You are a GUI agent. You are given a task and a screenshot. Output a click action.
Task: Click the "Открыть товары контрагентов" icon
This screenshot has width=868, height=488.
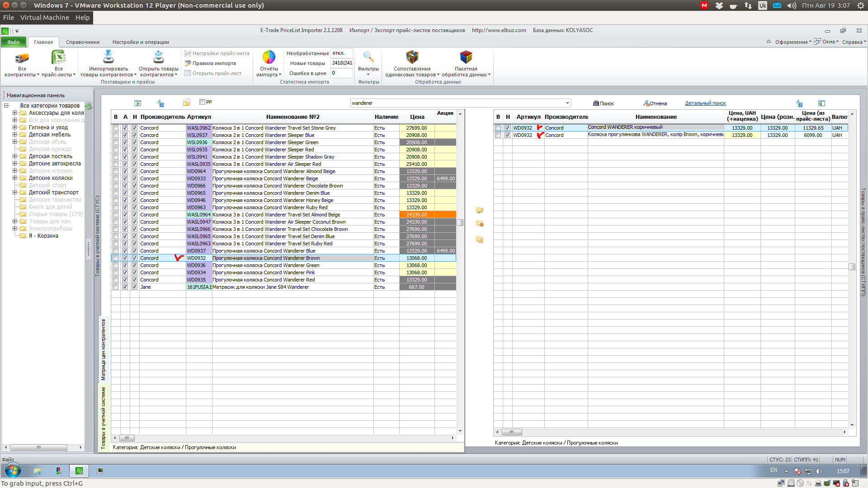coord(159,57)
